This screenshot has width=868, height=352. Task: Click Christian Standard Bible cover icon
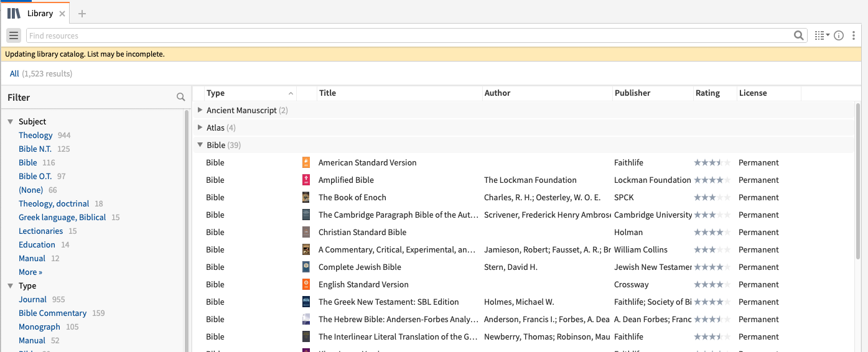306,232
